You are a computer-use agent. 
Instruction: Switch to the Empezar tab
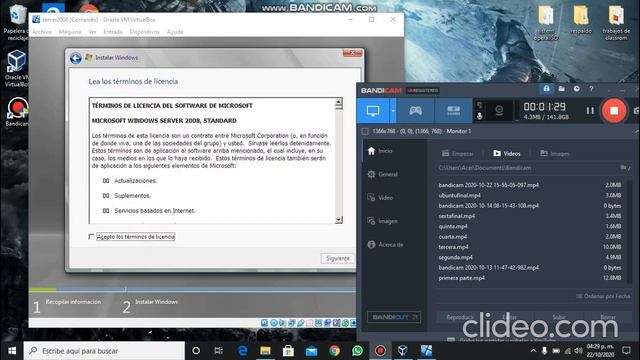coord(458,153)
